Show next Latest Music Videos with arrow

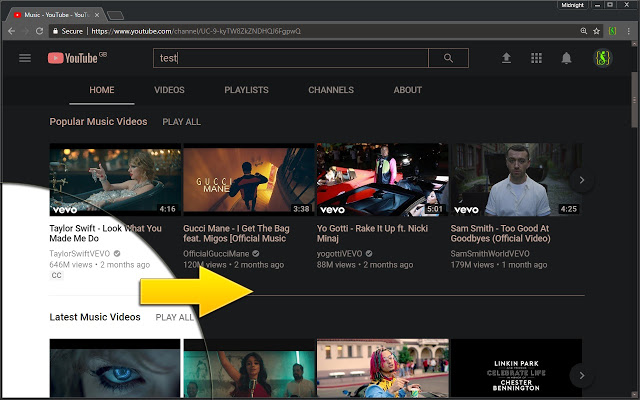[582, 375]
